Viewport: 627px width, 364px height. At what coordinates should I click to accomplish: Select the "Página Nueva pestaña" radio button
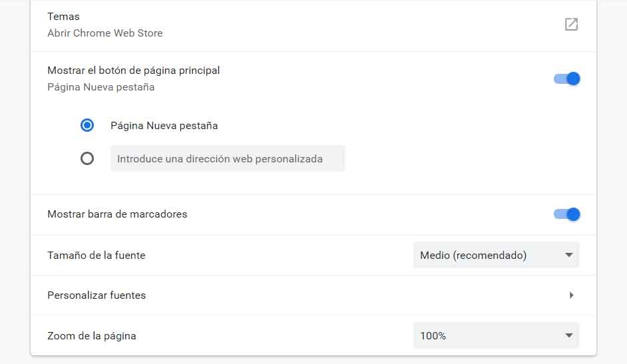coord(87,125)
